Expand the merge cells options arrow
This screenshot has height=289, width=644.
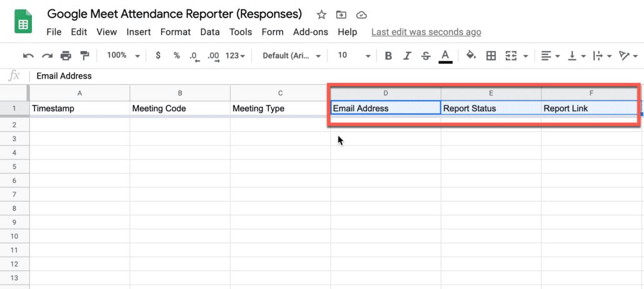pyautogui.click(x=525, y=56)
